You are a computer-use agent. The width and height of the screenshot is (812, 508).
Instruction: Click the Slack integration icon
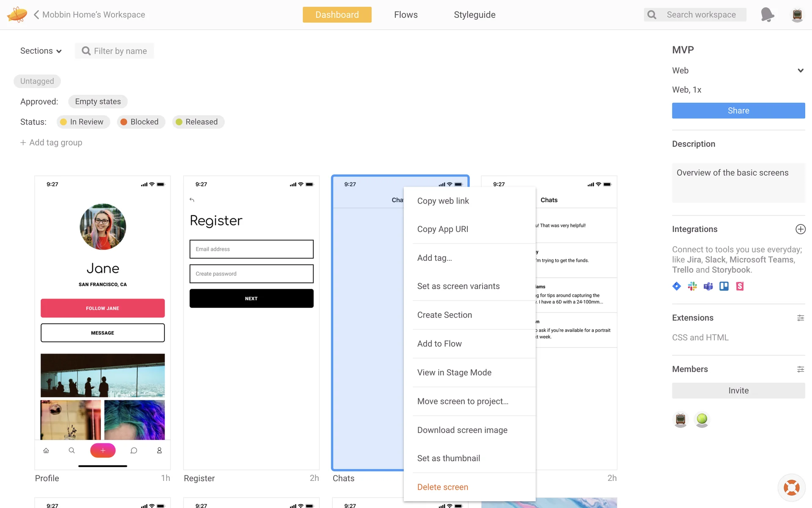(x=692, y=286)
